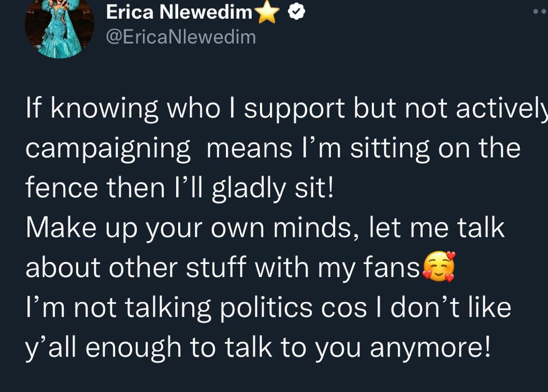Click the words "let me talk"

tap(437, 227)
